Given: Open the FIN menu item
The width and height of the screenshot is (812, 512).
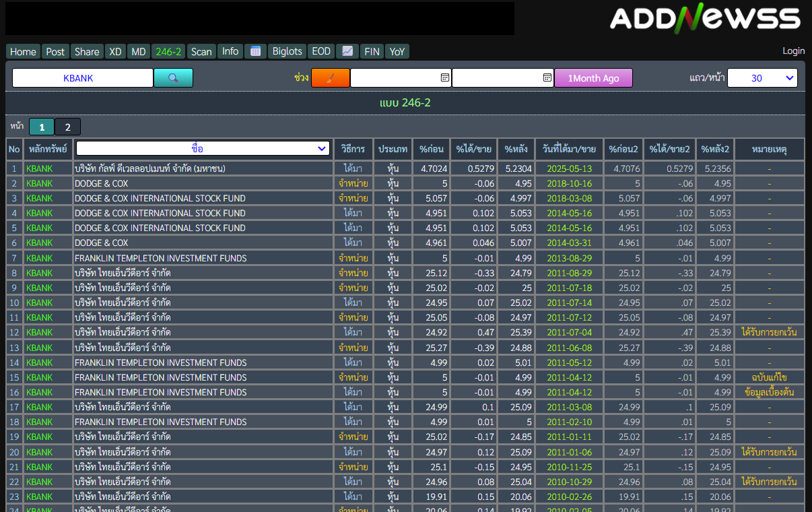Looking at the screenshot, I should coord(371,51).
